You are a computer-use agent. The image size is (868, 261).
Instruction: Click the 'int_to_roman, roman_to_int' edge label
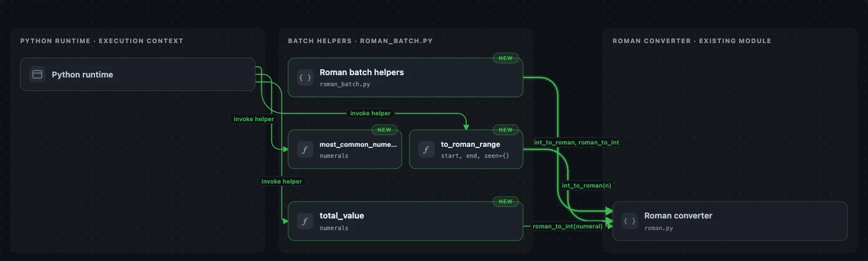pyautogui.click(x=576, y=143)
